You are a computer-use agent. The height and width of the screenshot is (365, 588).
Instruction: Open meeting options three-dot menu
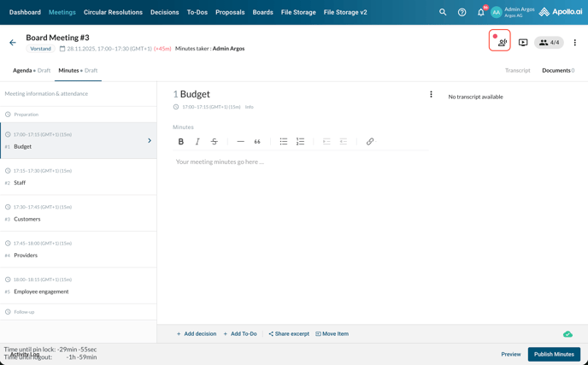[x=574, y=43]
